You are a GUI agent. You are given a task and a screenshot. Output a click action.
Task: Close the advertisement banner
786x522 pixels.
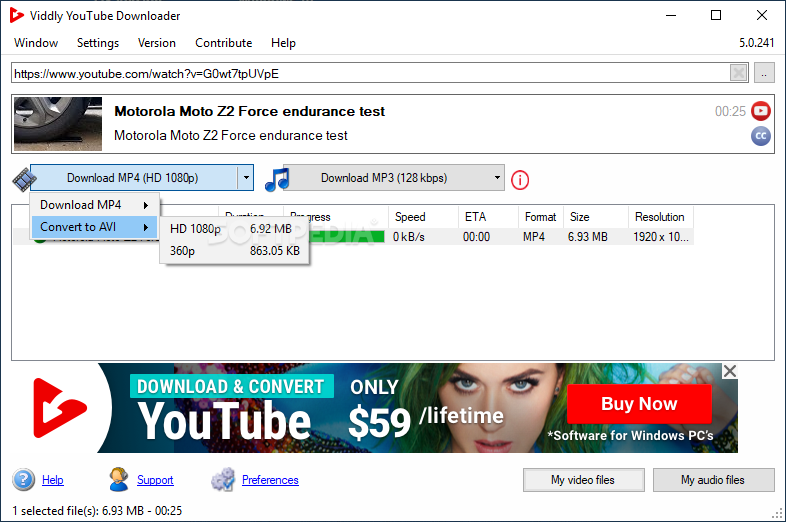730,371
